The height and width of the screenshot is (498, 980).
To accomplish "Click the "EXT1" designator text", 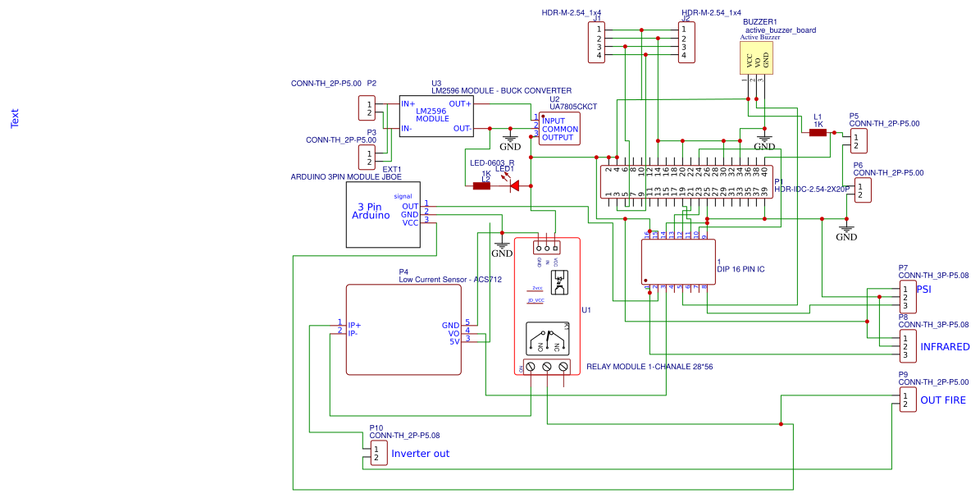I will point(392,170).
